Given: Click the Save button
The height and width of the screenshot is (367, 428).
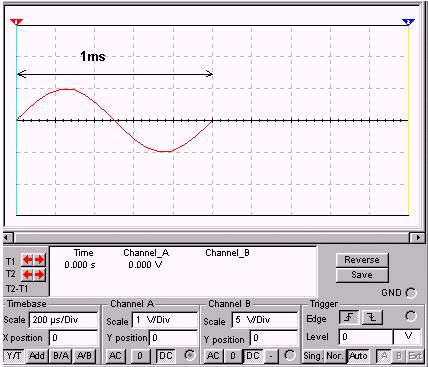Looking at the screenshot, I should click(x=362, y=275).
